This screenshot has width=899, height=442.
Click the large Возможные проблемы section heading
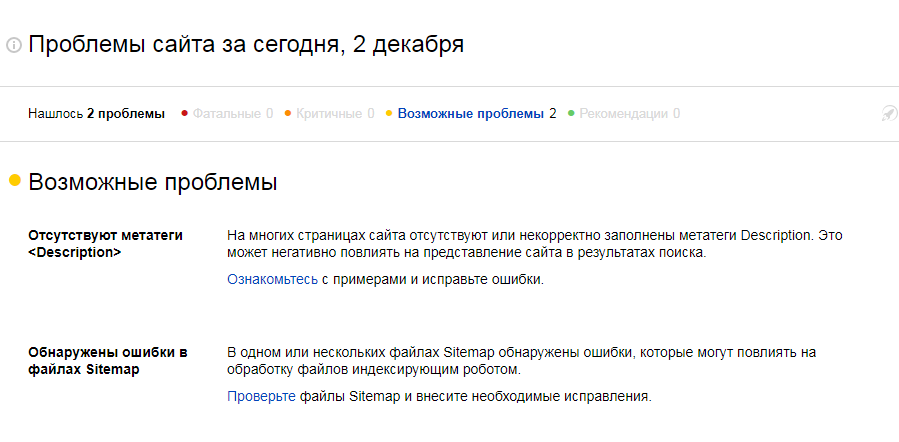(152, 183)
